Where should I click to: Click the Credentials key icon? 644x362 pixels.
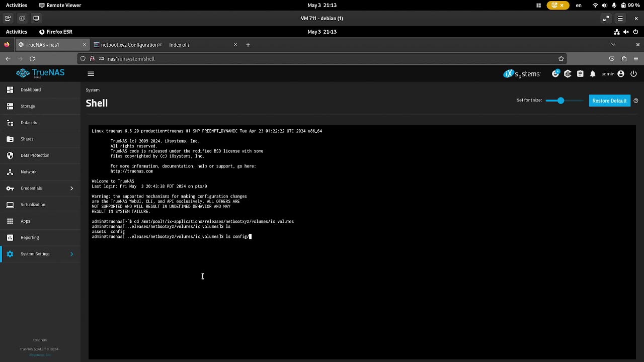pyautogui.click(x=10, y=188)
